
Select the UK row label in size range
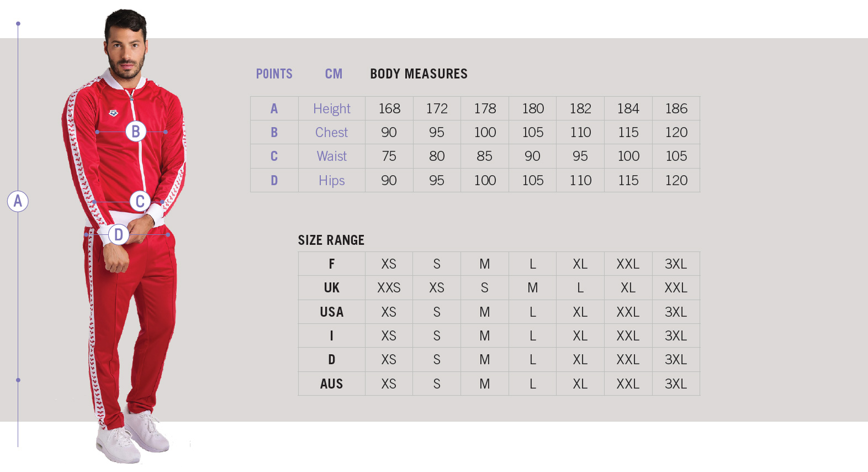pyautogui.click(x=331, y=287)
